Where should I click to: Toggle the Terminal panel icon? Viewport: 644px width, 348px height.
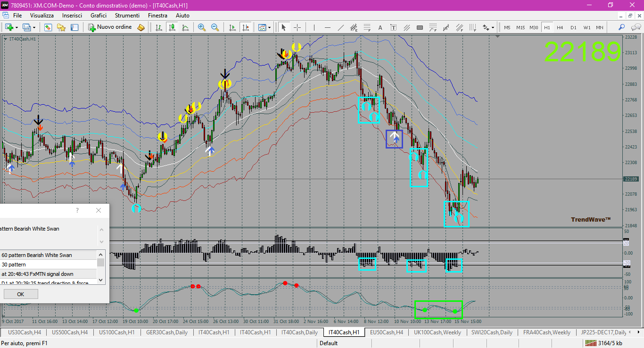74,27
